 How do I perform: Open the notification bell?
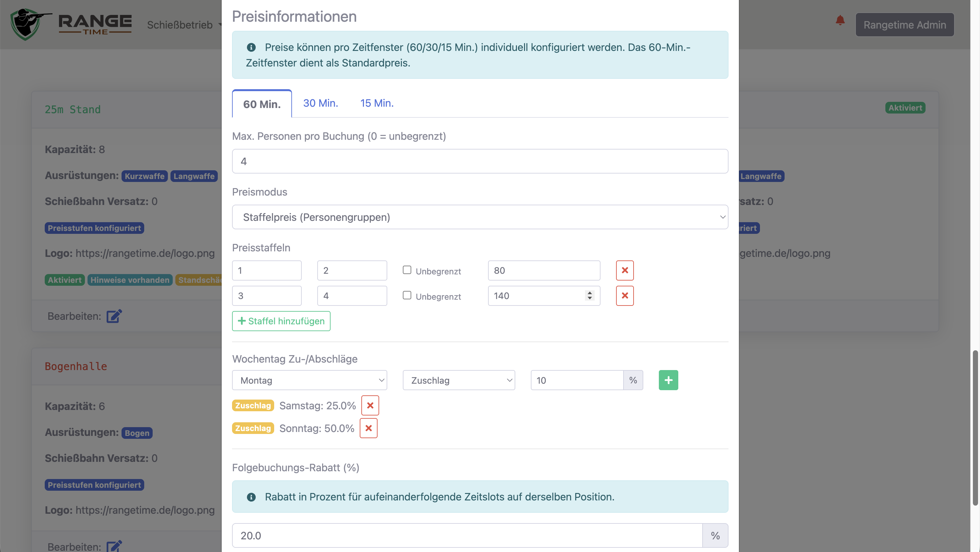coord(840,21)
